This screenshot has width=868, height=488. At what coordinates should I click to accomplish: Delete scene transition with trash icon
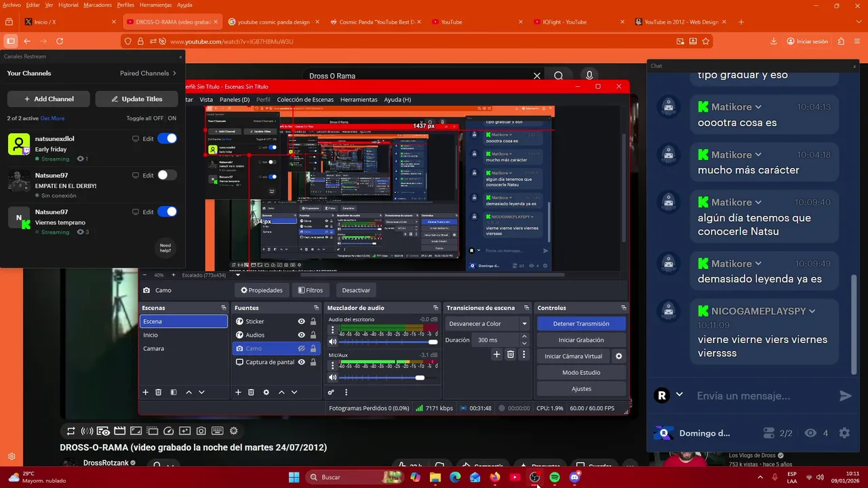511,354
